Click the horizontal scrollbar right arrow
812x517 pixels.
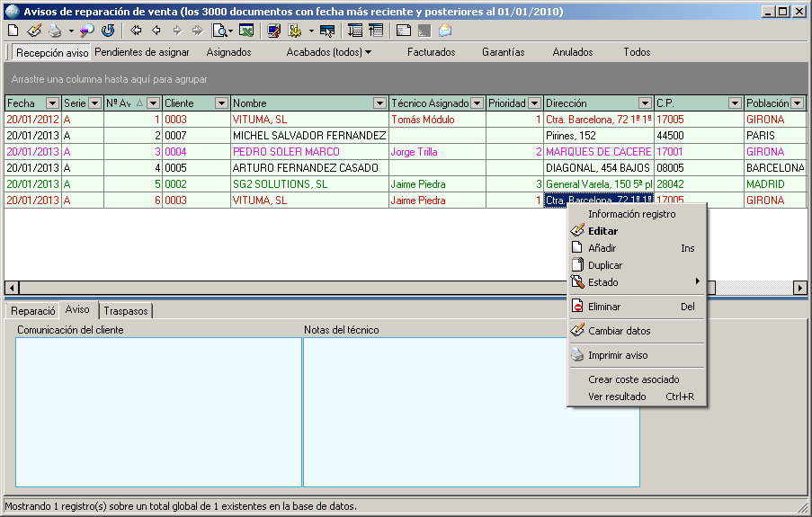[x=800, y=288]
